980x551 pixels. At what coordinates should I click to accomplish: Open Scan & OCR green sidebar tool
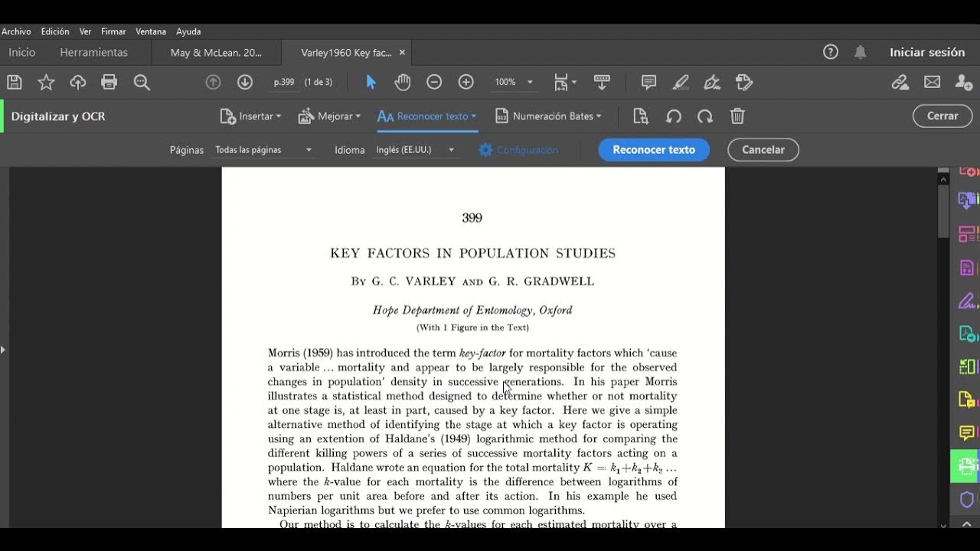(965, 466)
